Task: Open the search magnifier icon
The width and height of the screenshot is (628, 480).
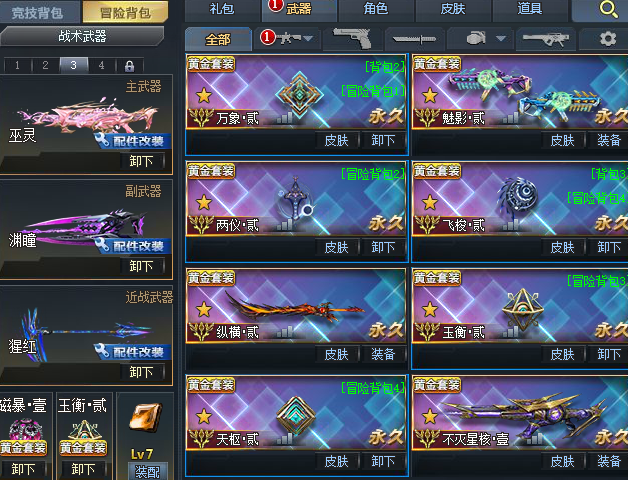Action: tap(608, 10)
